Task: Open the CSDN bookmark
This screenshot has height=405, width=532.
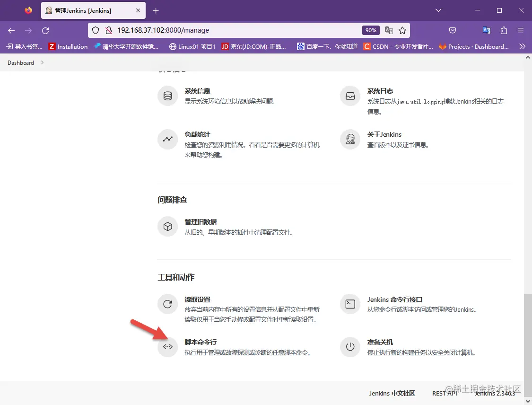Action: pyautogui.click(x=398, y=46)
